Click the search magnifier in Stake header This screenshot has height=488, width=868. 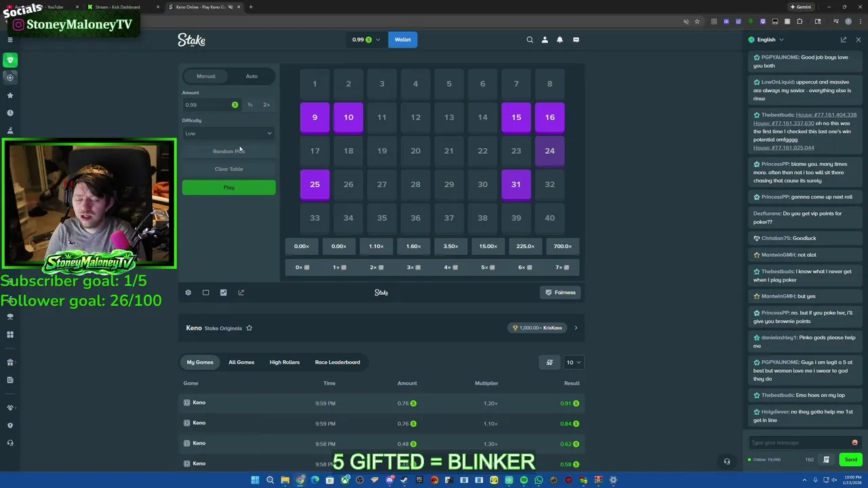click(x=530, y=40)
